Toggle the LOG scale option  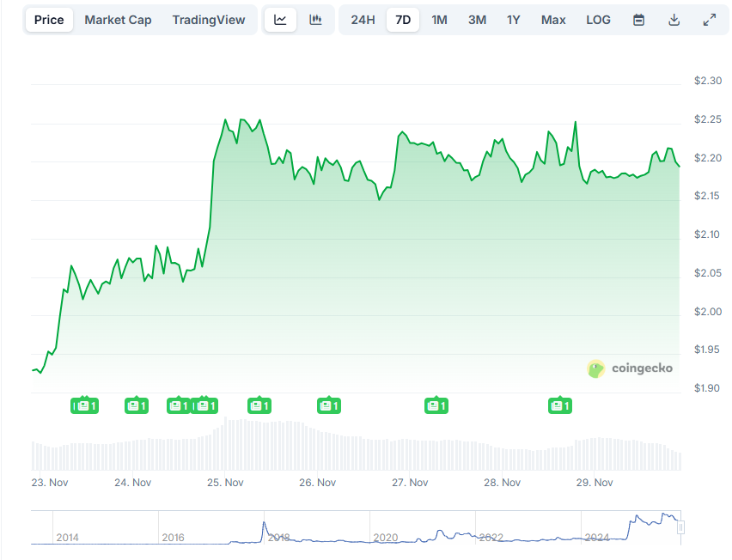598,19
